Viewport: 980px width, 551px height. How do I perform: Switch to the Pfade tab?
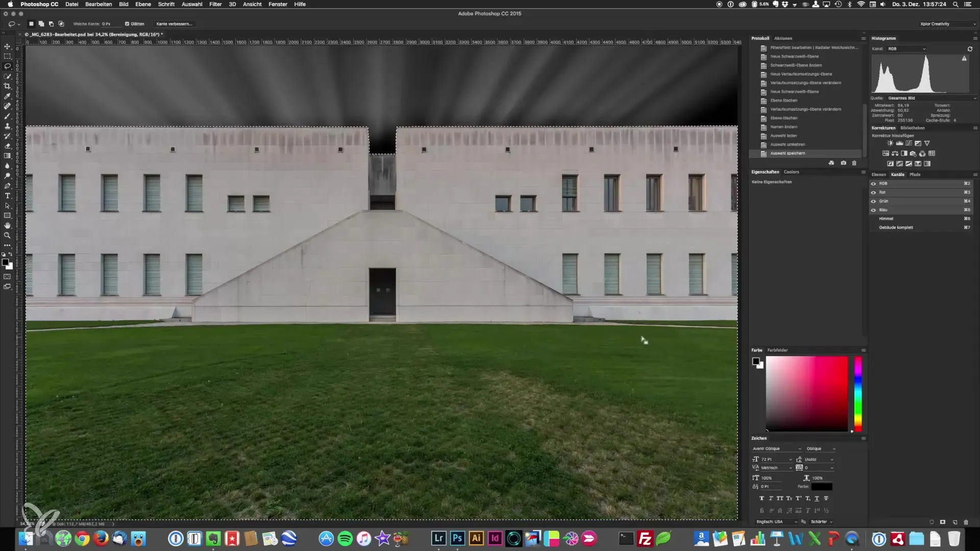915,174
